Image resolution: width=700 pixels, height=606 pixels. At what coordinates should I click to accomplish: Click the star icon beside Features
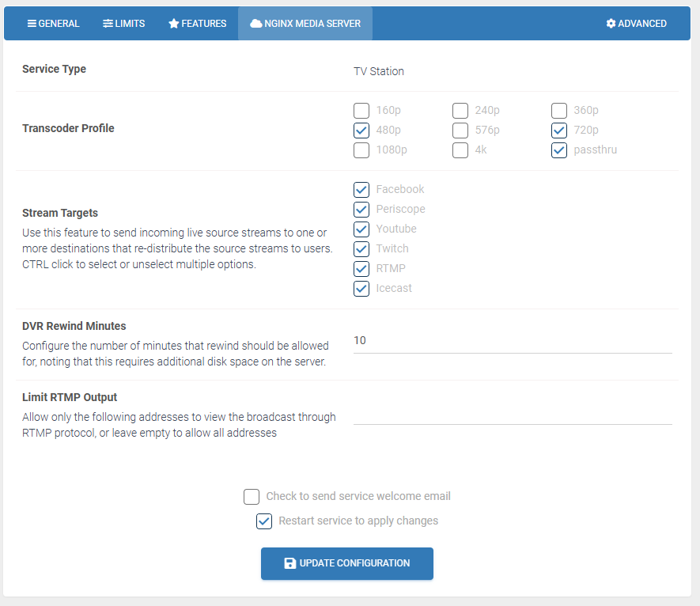174,24
